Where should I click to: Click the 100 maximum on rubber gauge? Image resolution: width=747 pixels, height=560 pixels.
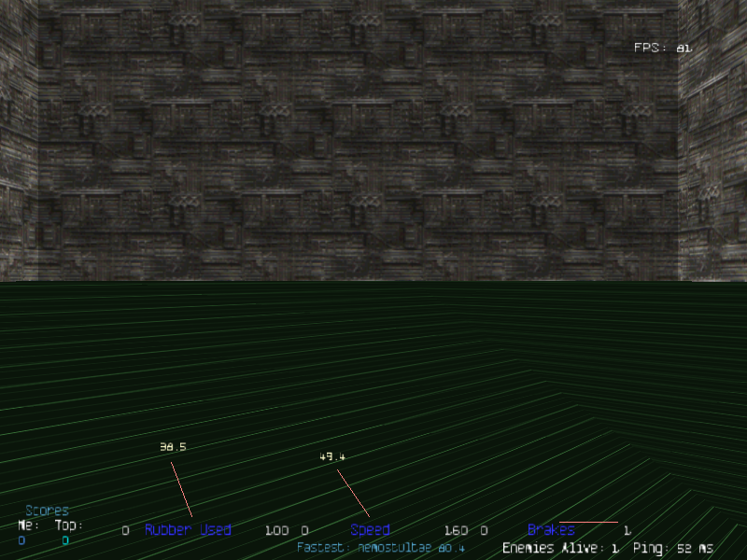click(276, 531)
